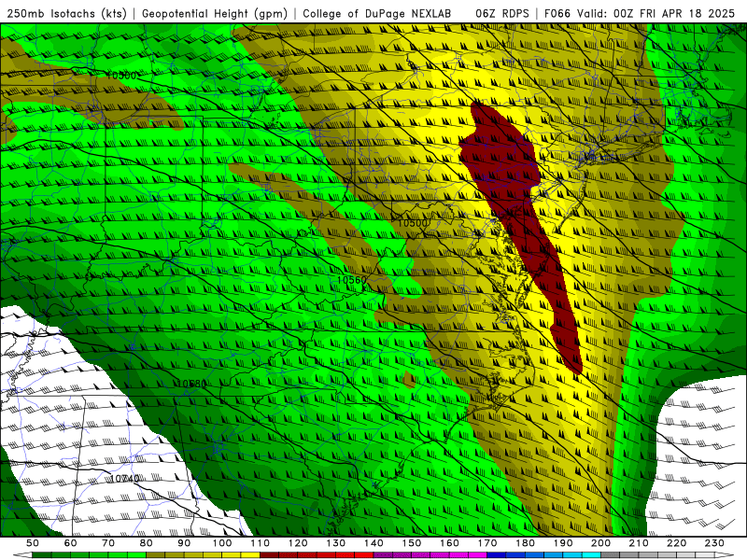747x560 pixels.
Task: Click the first gray swatch after 200
Action: [611, 555]
